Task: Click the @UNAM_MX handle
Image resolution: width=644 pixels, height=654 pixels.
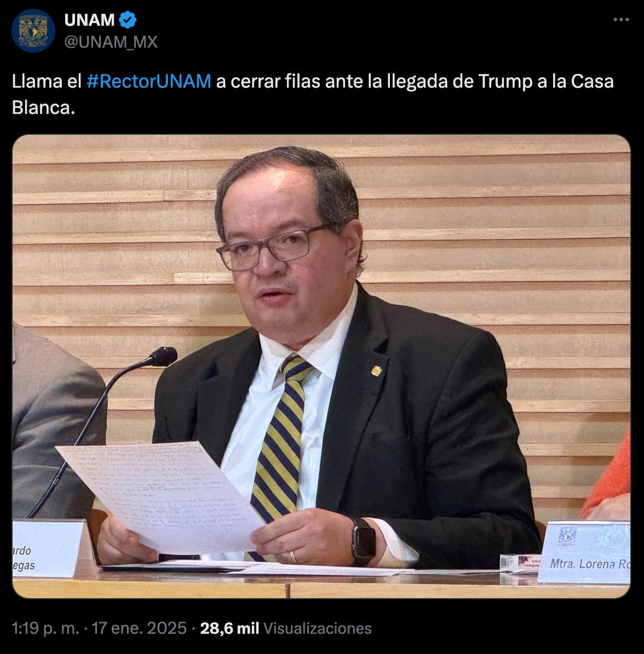Action: (x=111, y=42)
